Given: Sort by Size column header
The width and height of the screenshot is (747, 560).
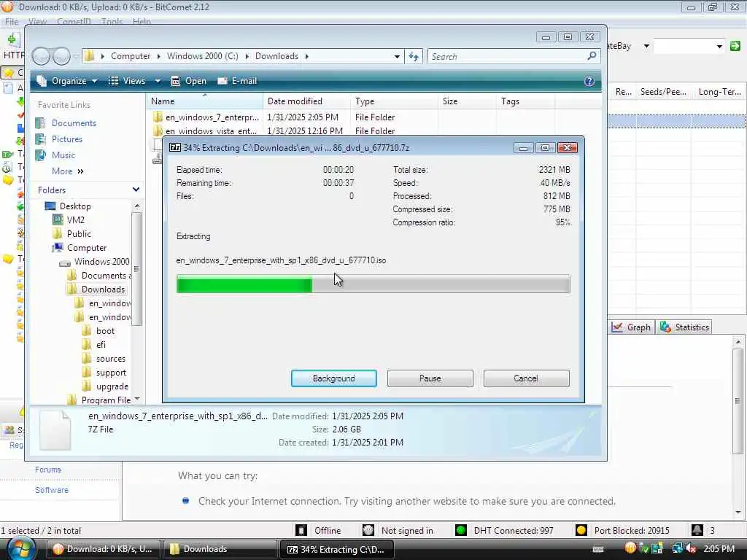Looking at the screenshot, I should (x=467, y=101).
